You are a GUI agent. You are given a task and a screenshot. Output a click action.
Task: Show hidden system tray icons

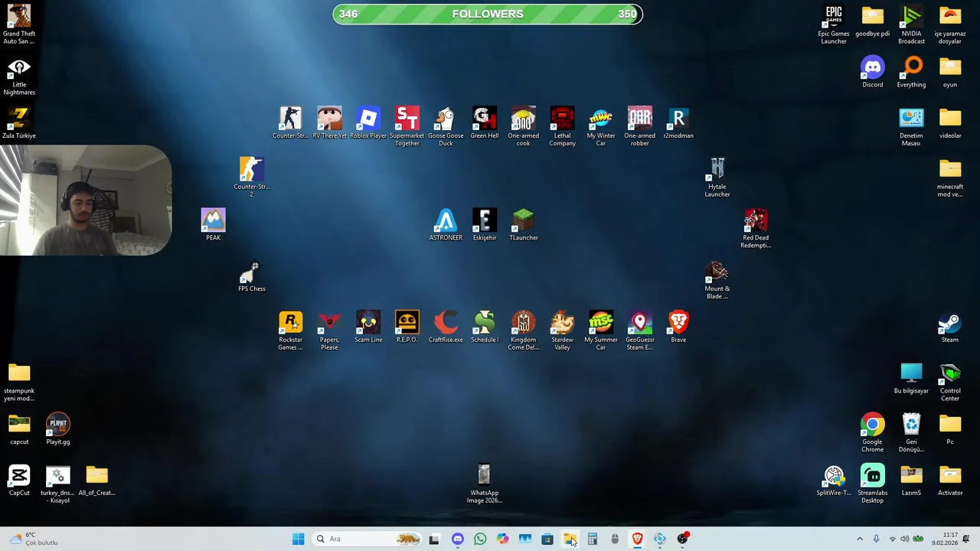point(860,540)
